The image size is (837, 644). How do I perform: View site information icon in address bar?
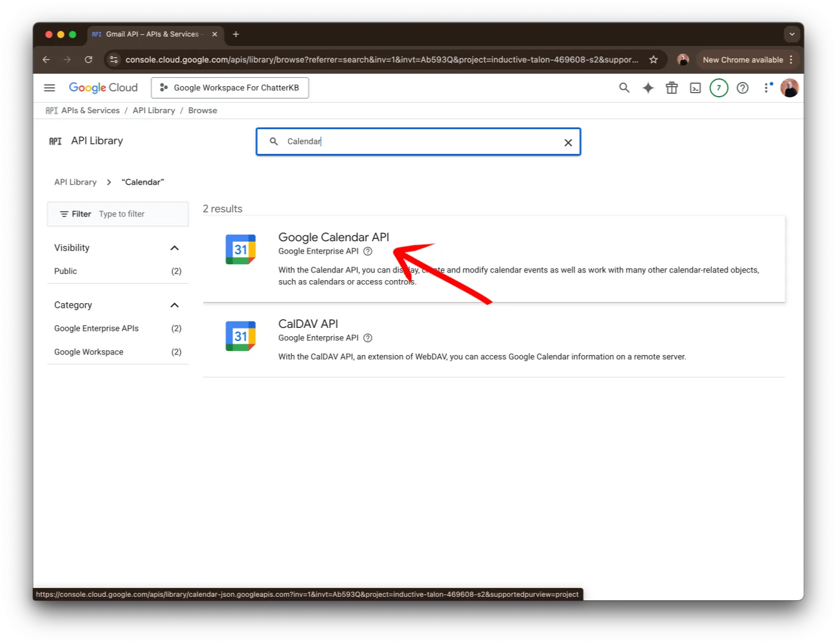coord(114,60)
